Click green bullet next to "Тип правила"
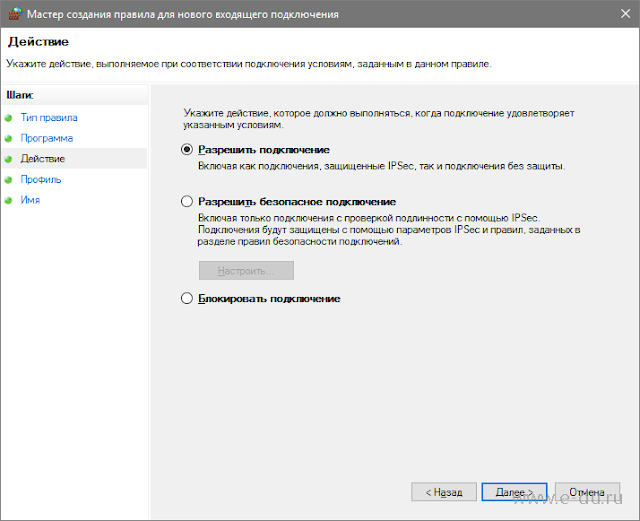The image size is (640, 521). (9, 118)
